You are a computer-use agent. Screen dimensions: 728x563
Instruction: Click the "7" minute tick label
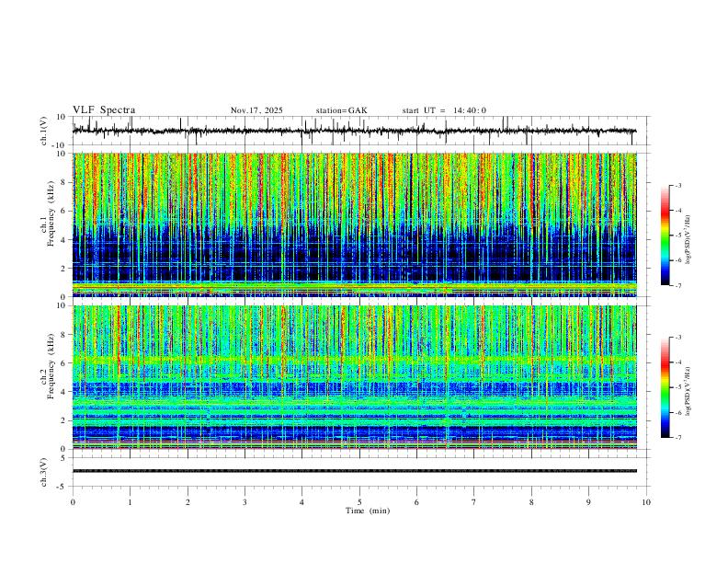pyautogui.click(x=474, y=502)
